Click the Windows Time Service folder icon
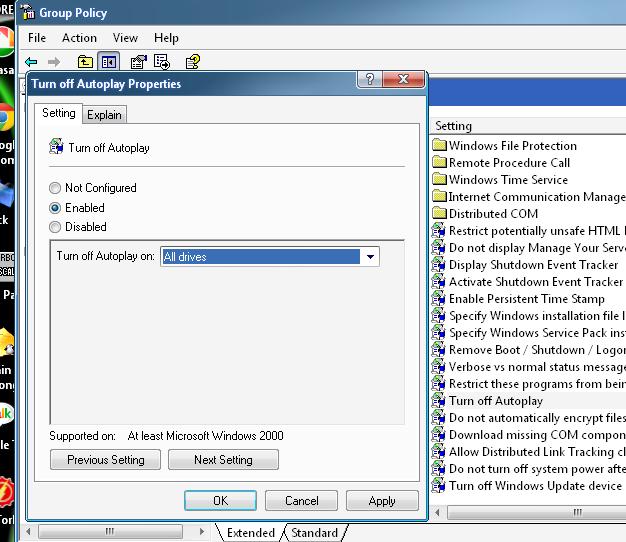Viewport: 626px width, 542px height. (439, 179)
